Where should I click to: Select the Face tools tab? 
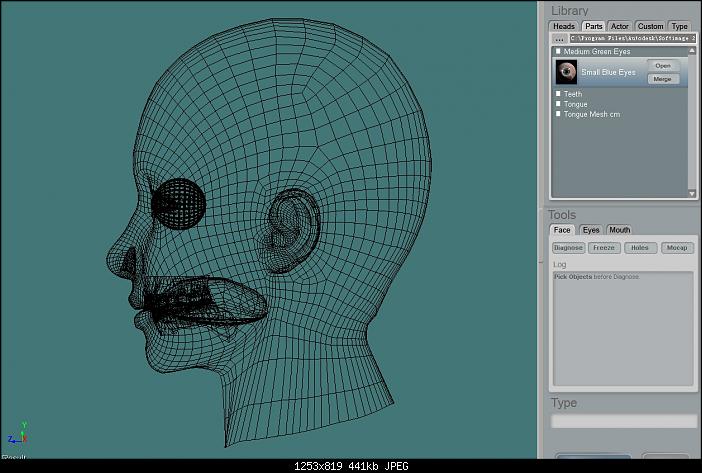point(562,230)
